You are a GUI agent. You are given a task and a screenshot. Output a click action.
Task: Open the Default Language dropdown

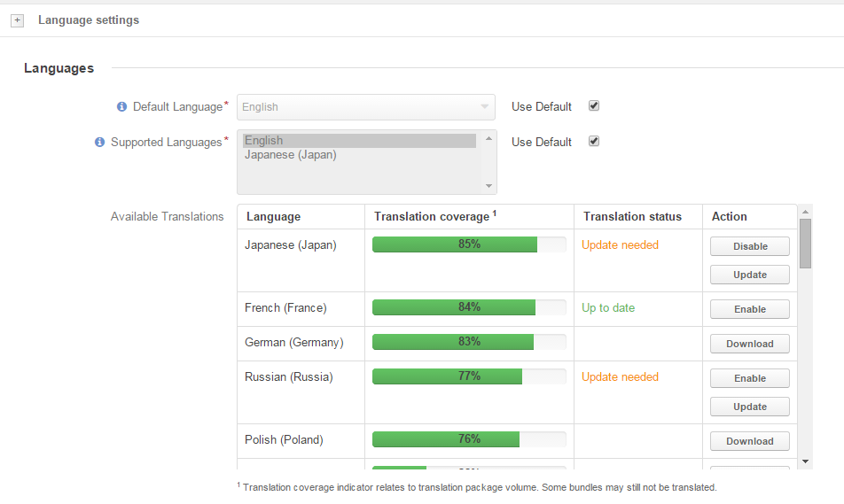[366, 106]
